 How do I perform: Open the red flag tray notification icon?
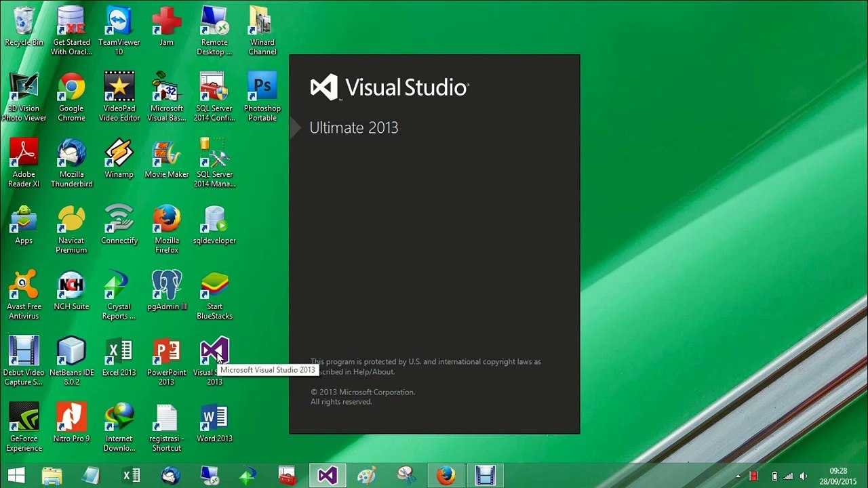(x=753, y=476)
